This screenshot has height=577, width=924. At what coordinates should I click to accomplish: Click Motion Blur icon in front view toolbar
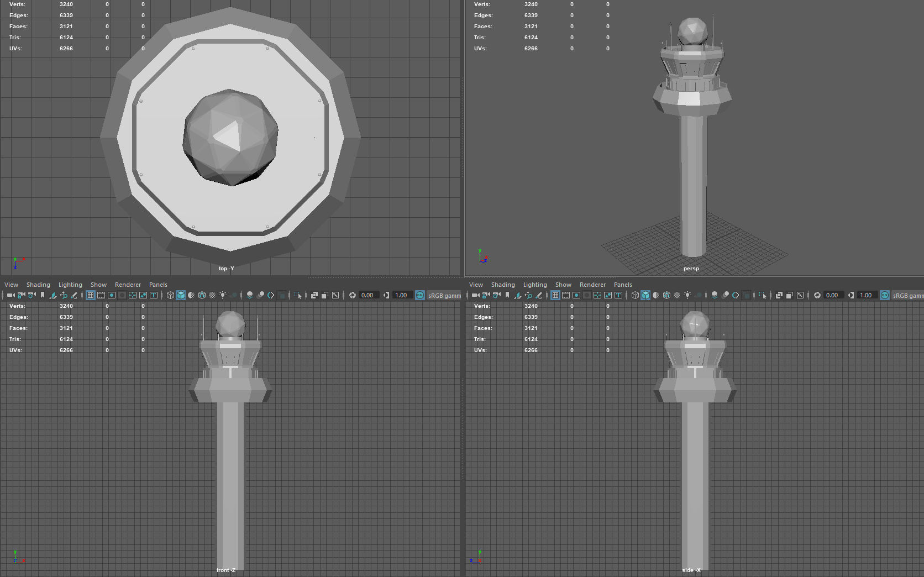(x=260, y=295)
